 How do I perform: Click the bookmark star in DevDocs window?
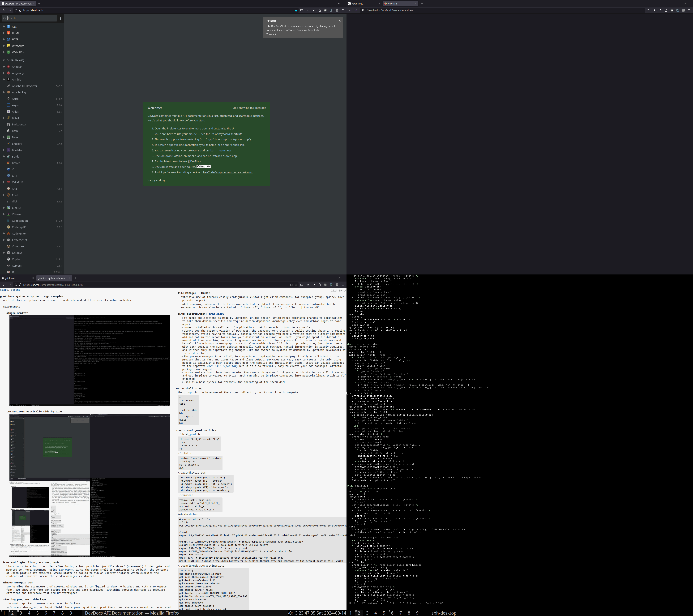296,10
